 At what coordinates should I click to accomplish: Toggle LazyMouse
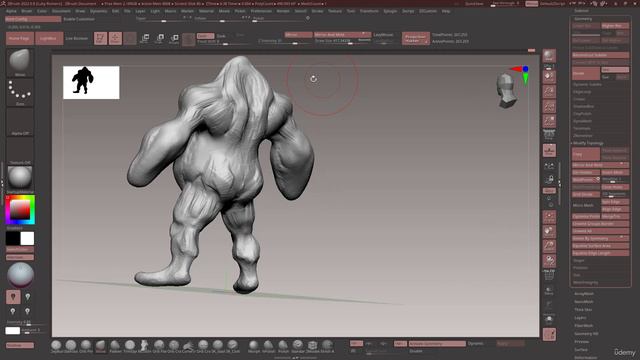pos(383,35)
